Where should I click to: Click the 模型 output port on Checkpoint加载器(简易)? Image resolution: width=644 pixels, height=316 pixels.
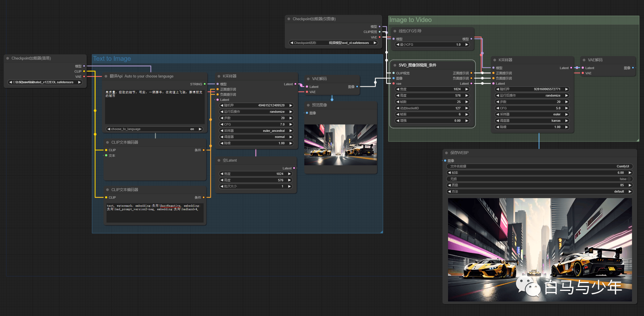point(84,66)
